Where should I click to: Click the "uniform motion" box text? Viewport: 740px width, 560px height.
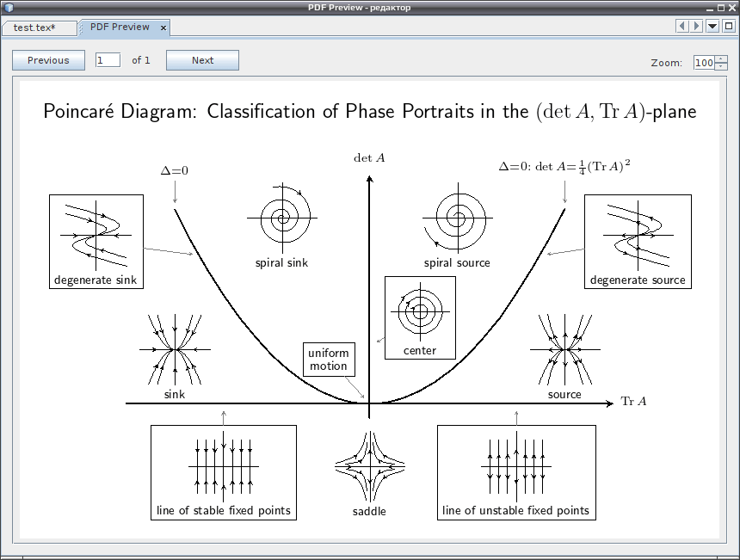point(329,360)
